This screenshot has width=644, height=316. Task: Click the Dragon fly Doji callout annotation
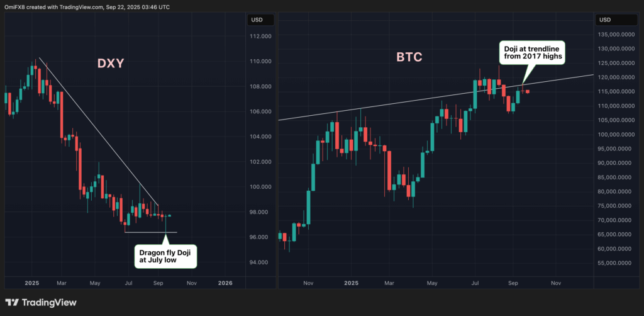(x=164, y=256)
